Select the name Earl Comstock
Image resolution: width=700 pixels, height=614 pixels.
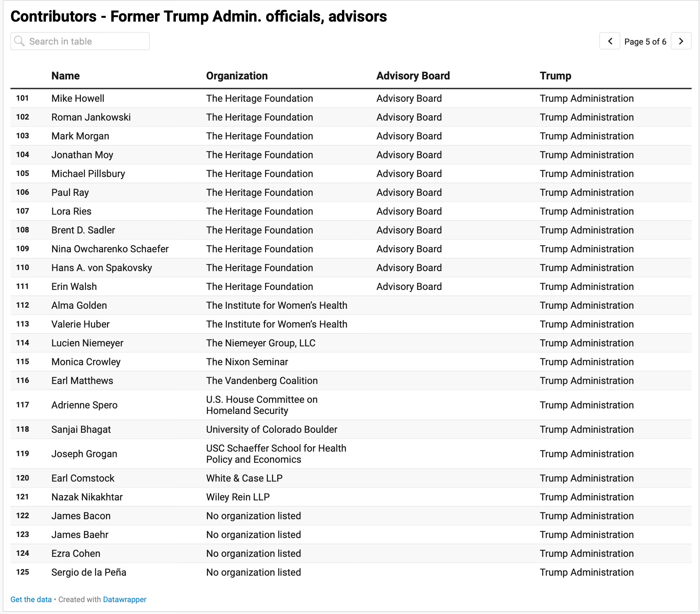pyautogui.click(x=83, y=478)
